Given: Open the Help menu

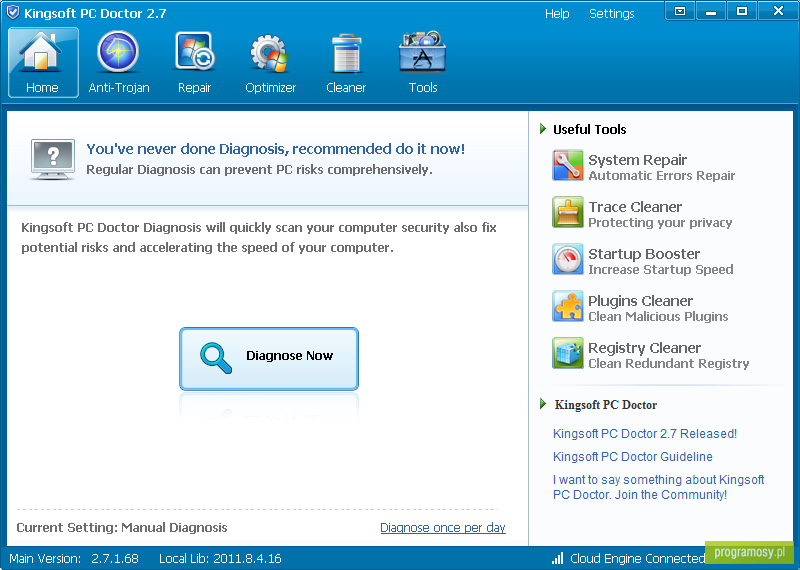Looking at the screenshot, I should (557, 14).
